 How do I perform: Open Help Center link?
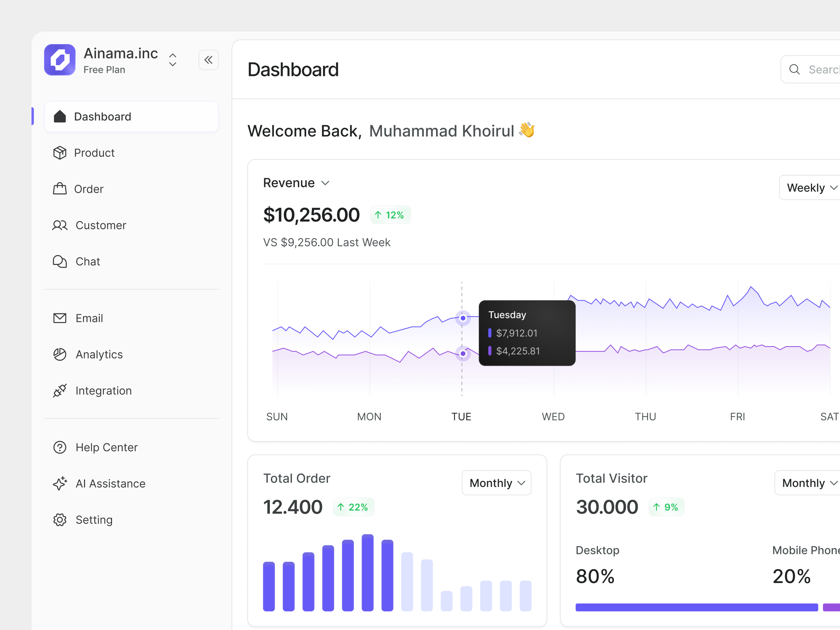[x=107, y=447]
